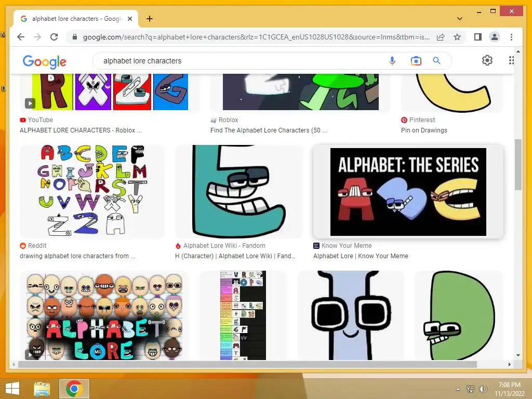
Task: Show hidden system tray icons
Action: [x=458, y=389]
